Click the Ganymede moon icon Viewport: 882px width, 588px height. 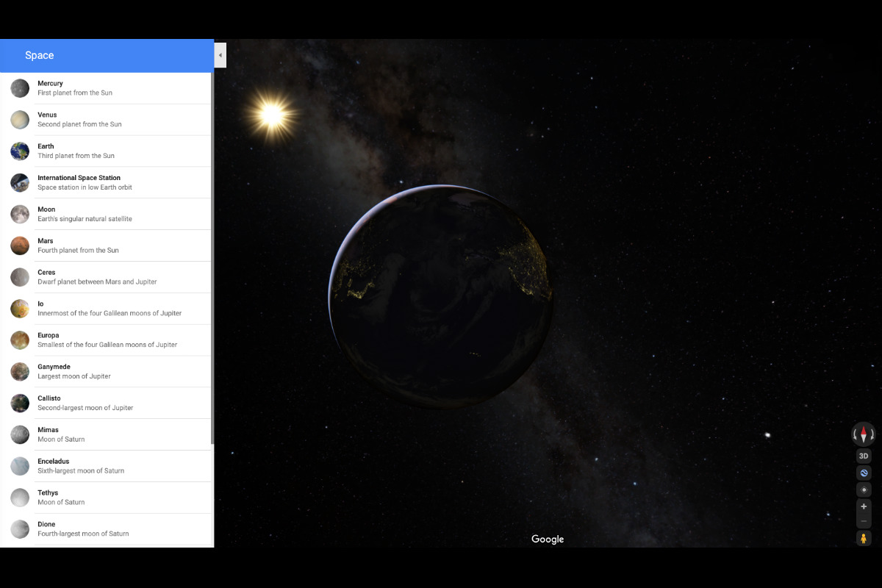[x=20, y=372]
